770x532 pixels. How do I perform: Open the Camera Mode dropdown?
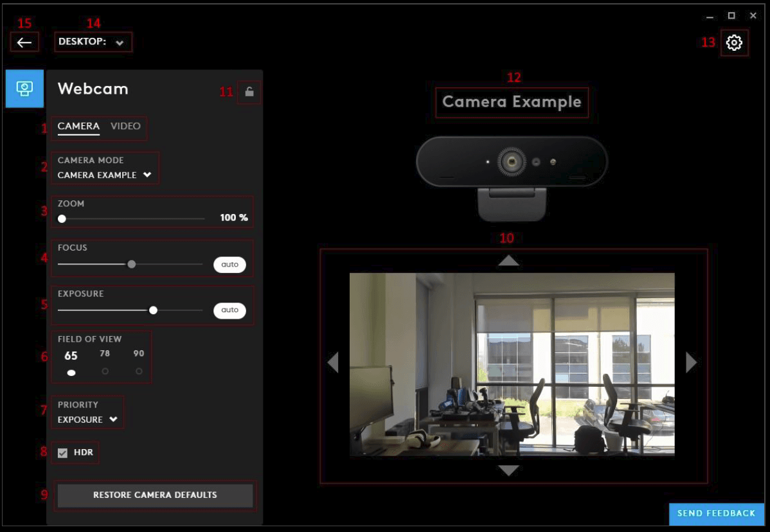[x=105, y=175]
